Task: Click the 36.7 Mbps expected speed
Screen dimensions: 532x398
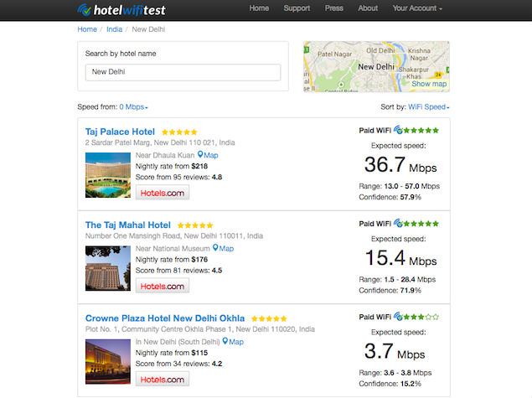Action: (x=400, y=165)
